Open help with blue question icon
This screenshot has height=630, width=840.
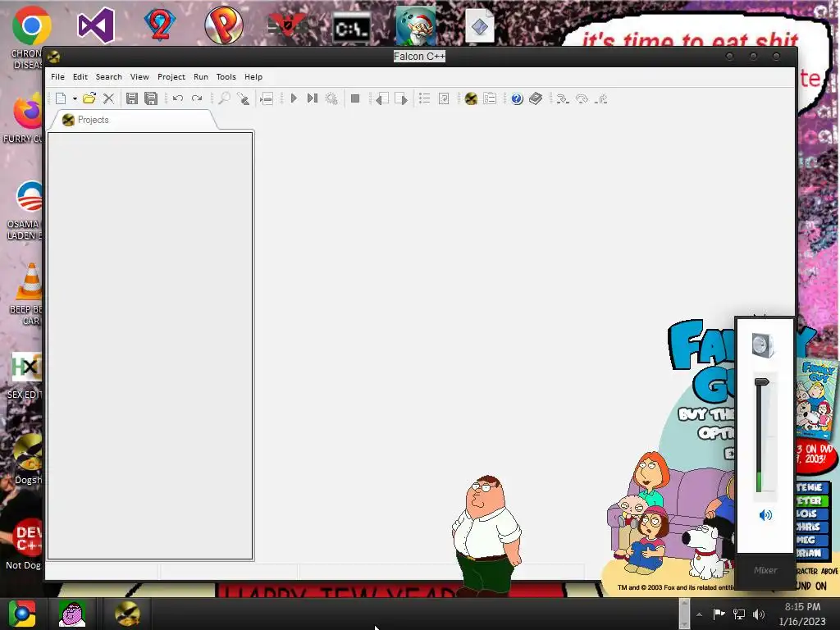point(517,98)
